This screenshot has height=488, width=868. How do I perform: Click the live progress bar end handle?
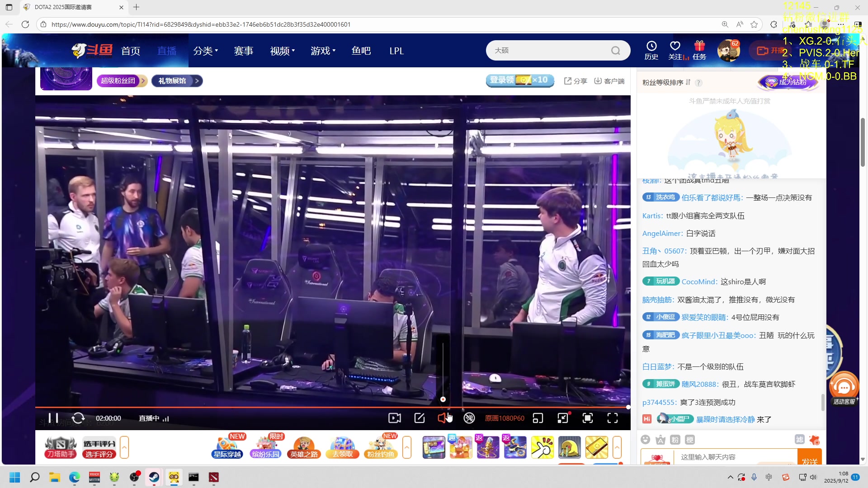(x=628, y=407)
